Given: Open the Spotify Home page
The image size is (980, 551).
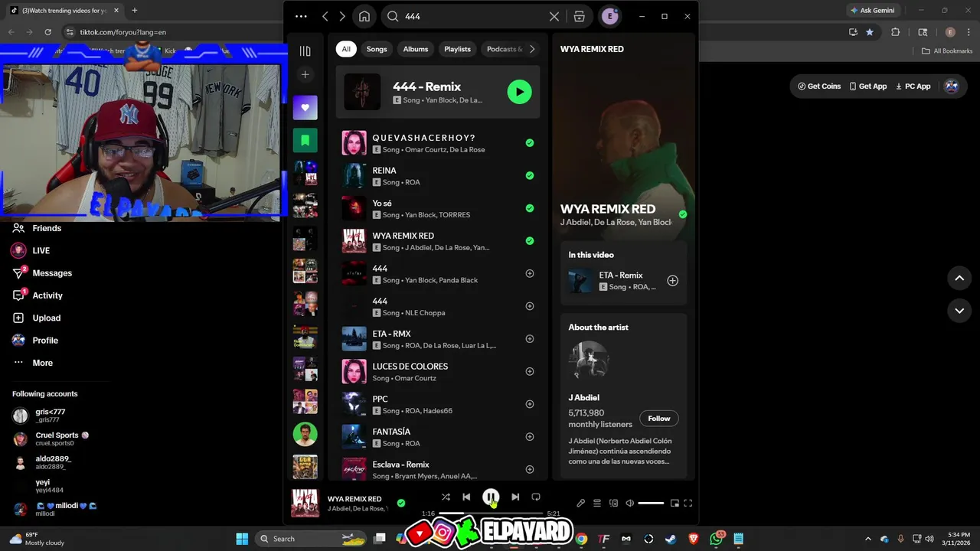Looking at the screenshot, I should [x=364, y=16].
